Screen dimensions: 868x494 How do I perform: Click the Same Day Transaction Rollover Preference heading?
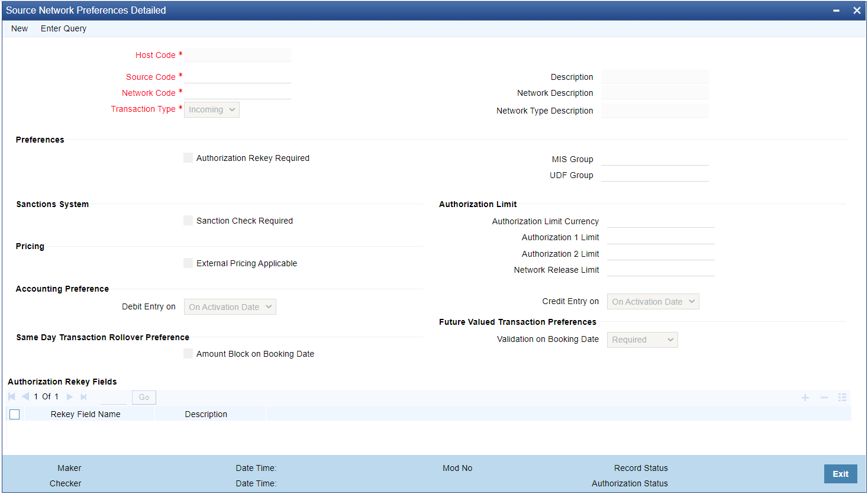[103, 337]
